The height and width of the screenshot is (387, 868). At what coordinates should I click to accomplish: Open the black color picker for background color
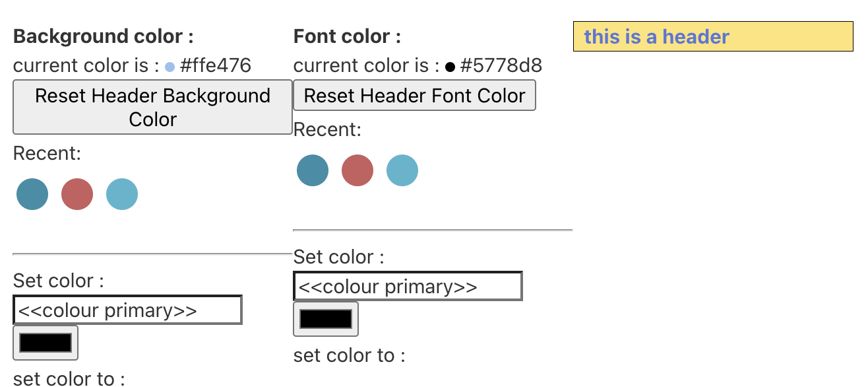click(46, 343)
